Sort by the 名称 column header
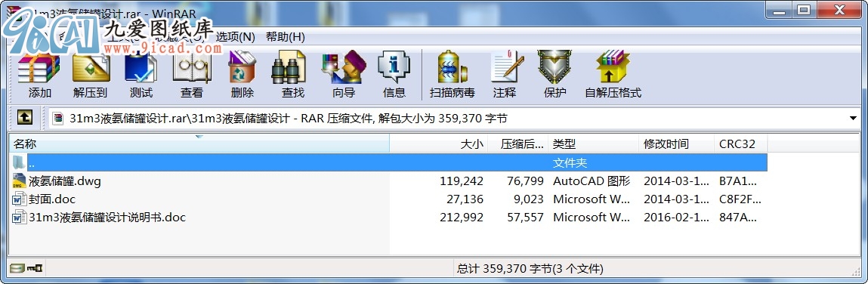Viewport: 868px width, 284px height. tap(199, 144)
